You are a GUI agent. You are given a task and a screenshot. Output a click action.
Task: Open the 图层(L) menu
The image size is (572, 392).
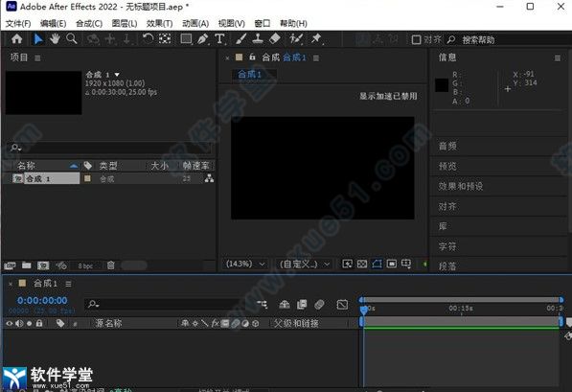point(125,23)
